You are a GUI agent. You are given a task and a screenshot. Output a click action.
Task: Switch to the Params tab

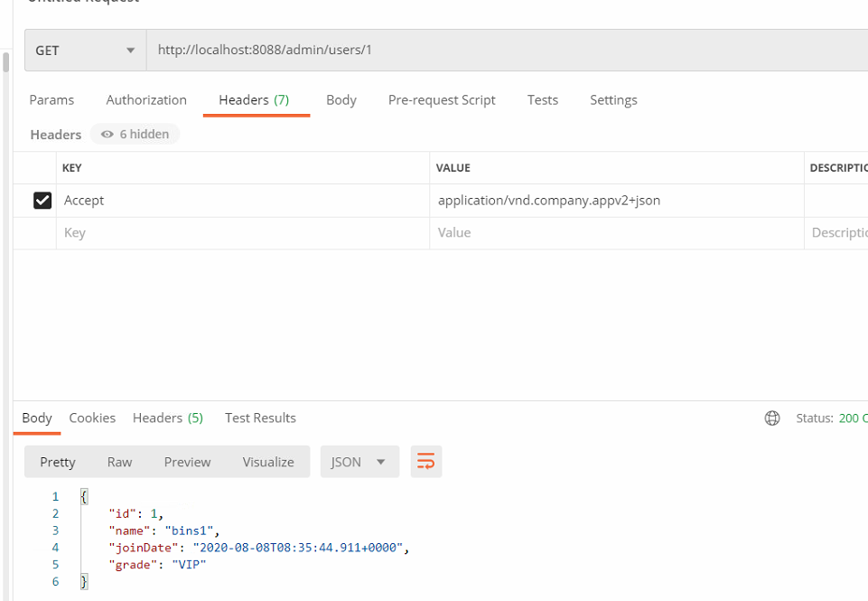coord(51,100)
